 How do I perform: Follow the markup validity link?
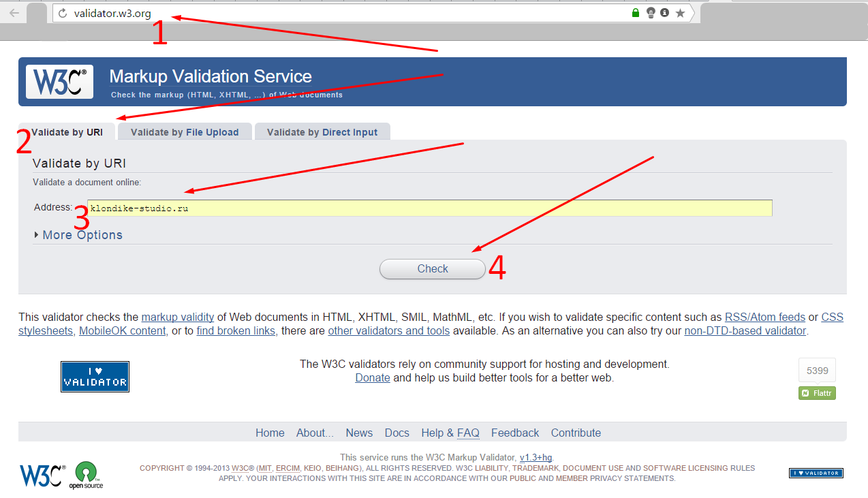click(x=178, y=317)
